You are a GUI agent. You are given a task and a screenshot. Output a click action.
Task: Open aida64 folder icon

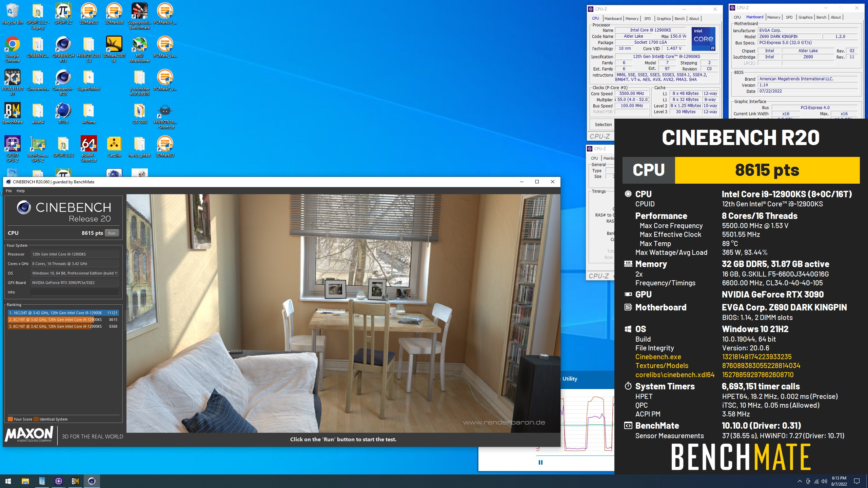[38, 114]
